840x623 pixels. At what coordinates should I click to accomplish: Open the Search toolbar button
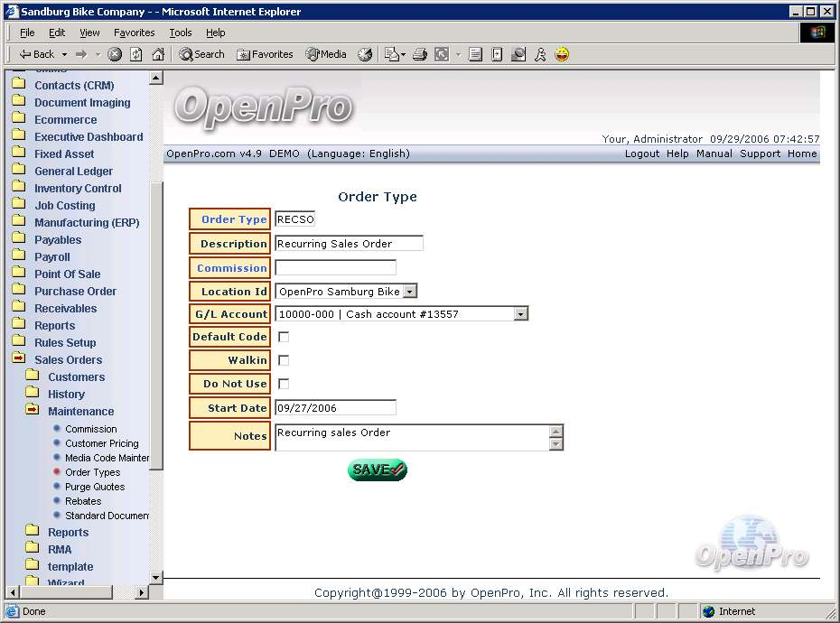(201, 54)
